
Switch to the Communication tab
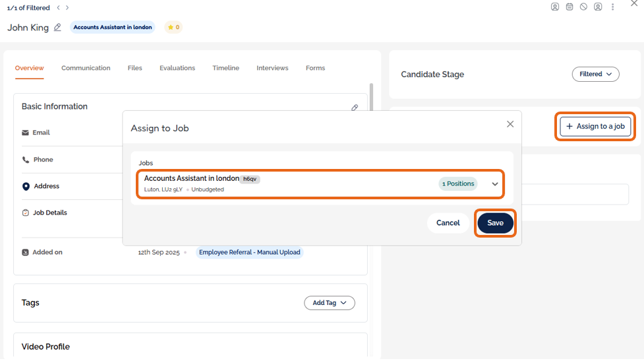click(86, 68)
